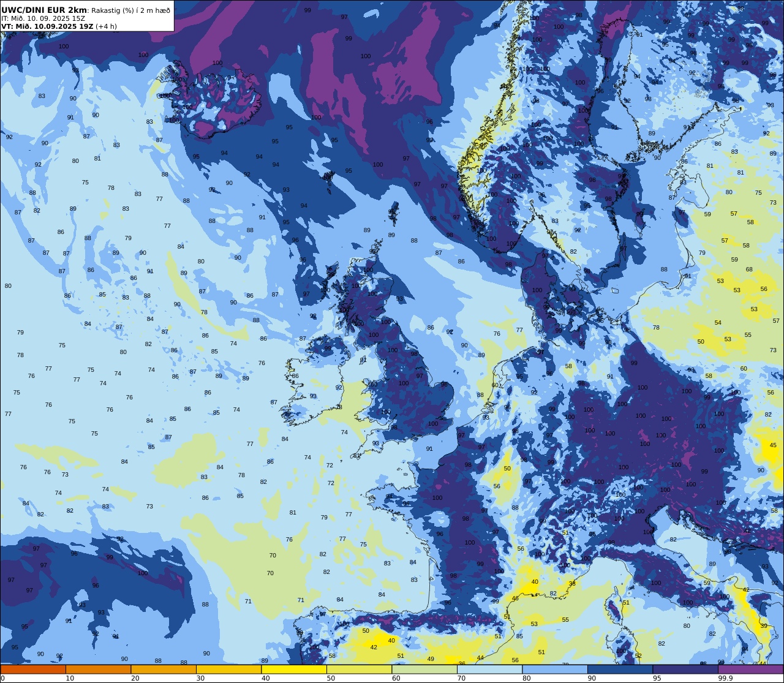
Task: Click the humidity value 39 on the map
Action: [x=764, y=626]
